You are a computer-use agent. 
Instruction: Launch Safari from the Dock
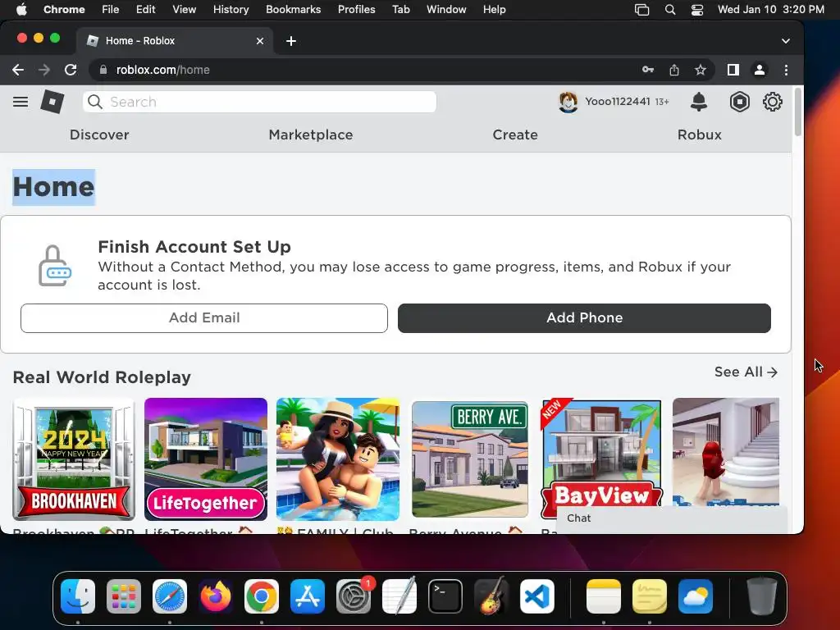[x=170, y=596]
